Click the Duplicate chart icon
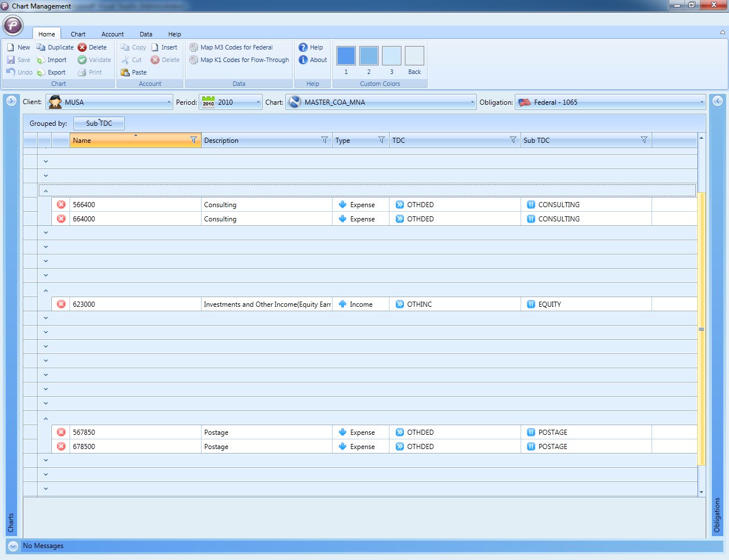The height and width of the screenshot is (560, 729). pos(41,47)
